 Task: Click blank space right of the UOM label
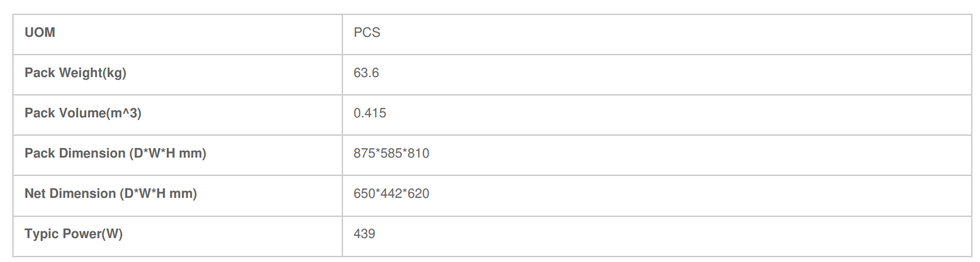(200, 33)
